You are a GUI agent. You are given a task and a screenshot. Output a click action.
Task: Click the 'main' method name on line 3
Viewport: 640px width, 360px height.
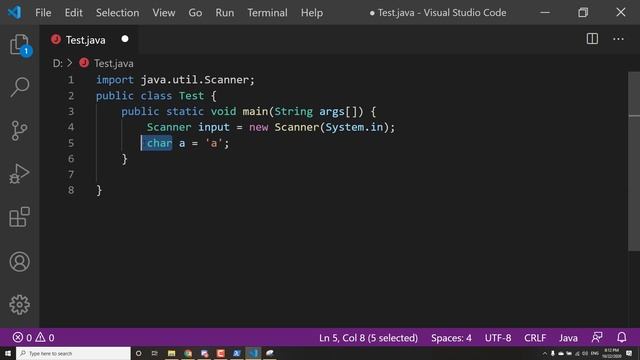255,111
